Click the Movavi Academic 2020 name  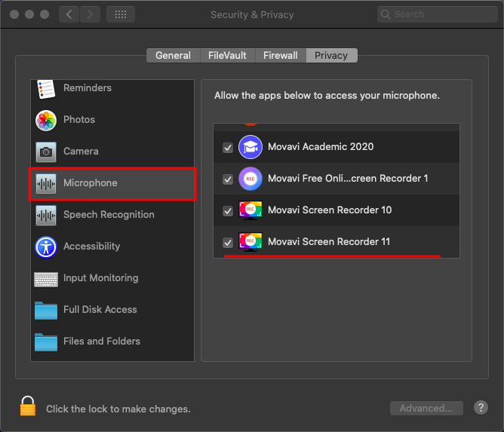coord(321,147)
